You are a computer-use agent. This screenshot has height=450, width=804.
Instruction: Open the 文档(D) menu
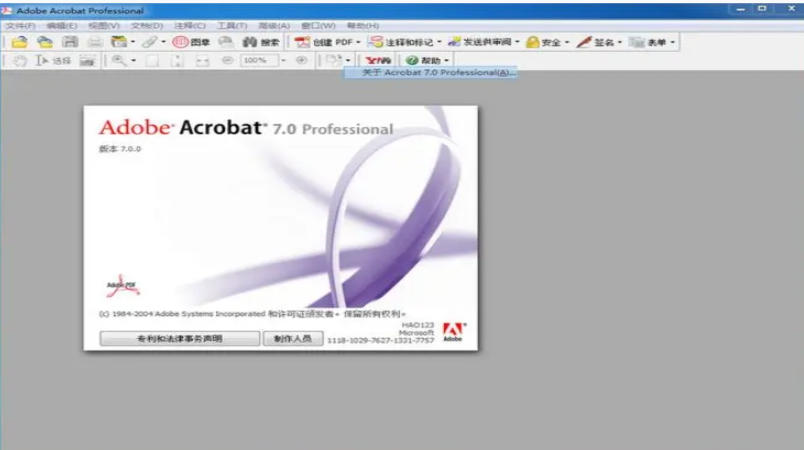click(147, 26)
